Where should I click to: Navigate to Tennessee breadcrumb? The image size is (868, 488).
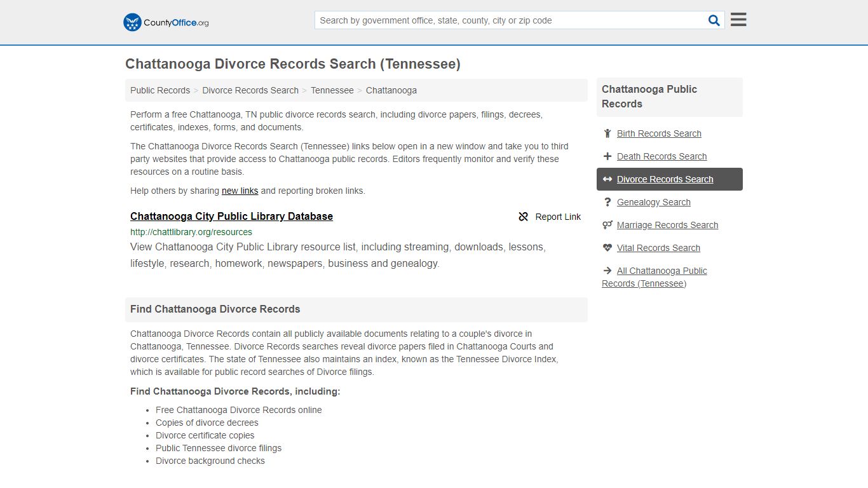pyautogui.click(x=332, y=90)
